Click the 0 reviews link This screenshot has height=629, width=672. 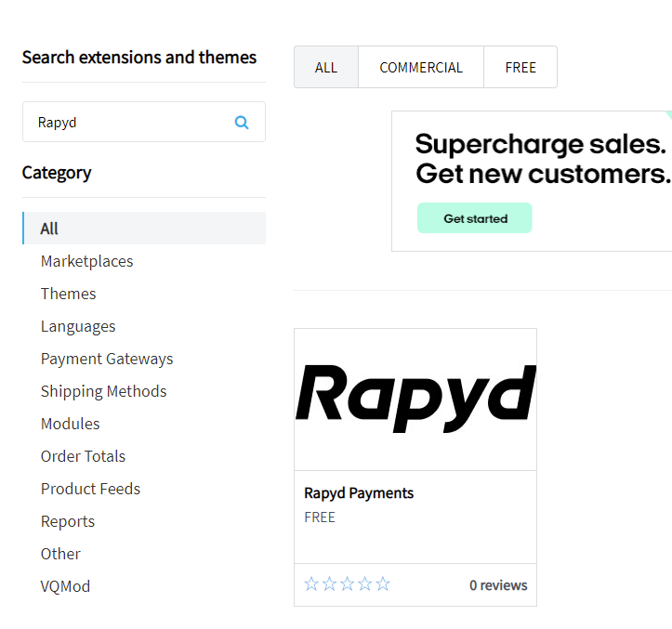pyautogui.click(x=498, y=585)
